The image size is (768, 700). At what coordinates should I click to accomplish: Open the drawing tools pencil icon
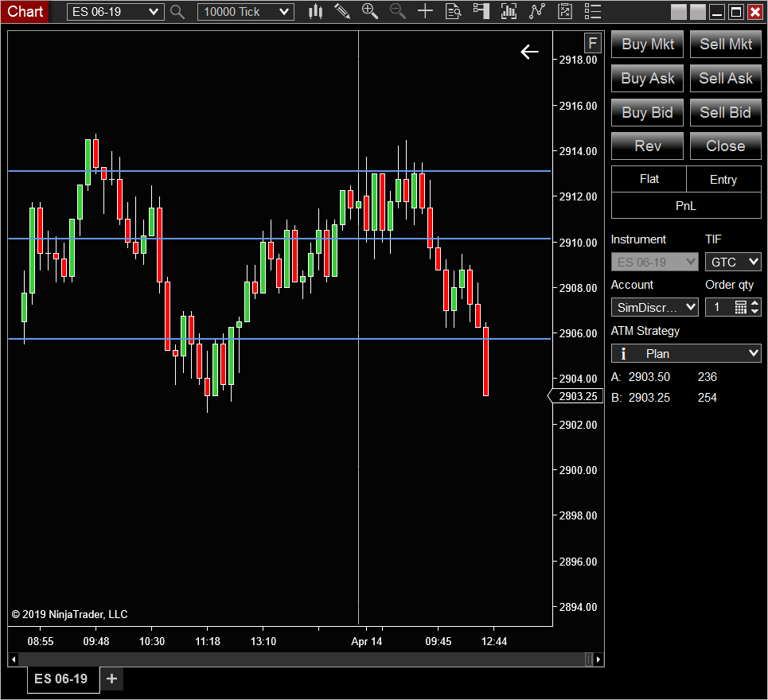pos(342,12)
